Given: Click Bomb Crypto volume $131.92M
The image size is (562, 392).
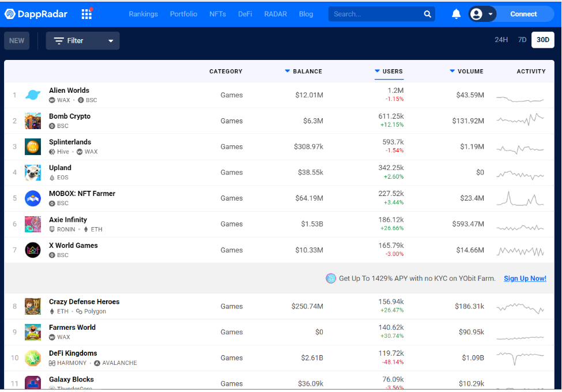Looking at the screenshot, I should (468, 120).
